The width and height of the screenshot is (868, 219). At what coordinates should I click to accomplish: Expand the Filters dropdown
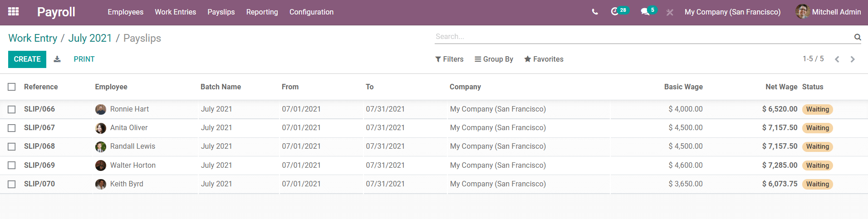[x=449, y=59]
